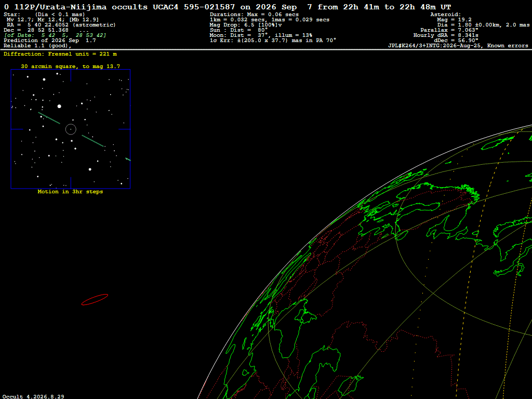Screen dimensions: 532x399
Task: Click the Asteroid Mag = 19.2 text
Action: click(454, 20)
